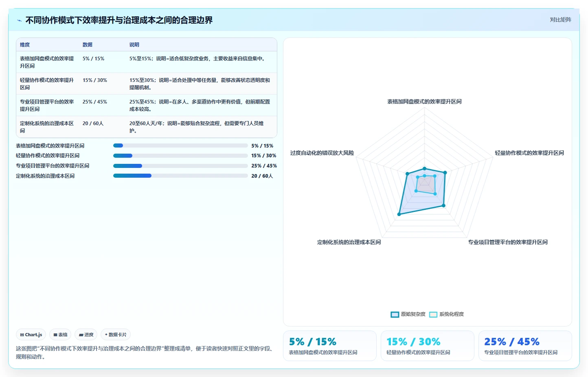Click the table data value 5% / 15%
The width and height of the screenshot is (588, 377).
tap(94, 59)
